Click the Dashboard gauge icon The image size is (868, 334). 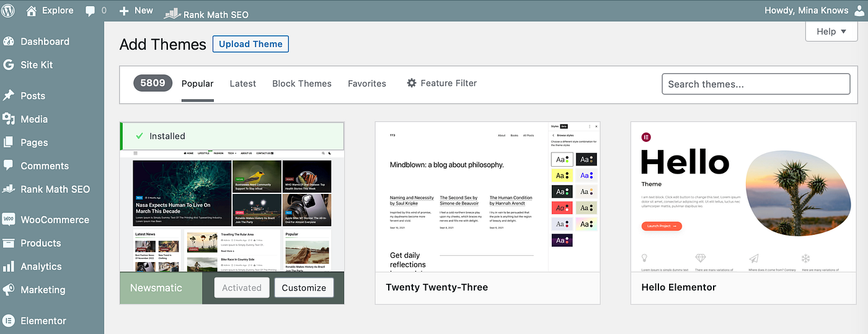tap(9, 42)
